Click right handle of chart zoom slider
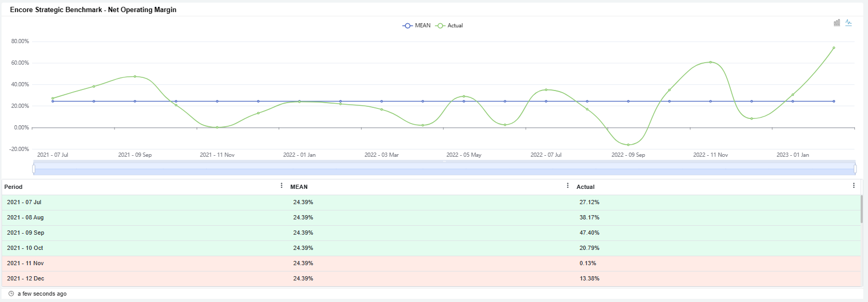This screenshot has height=302, width=868. coord(855,168)
